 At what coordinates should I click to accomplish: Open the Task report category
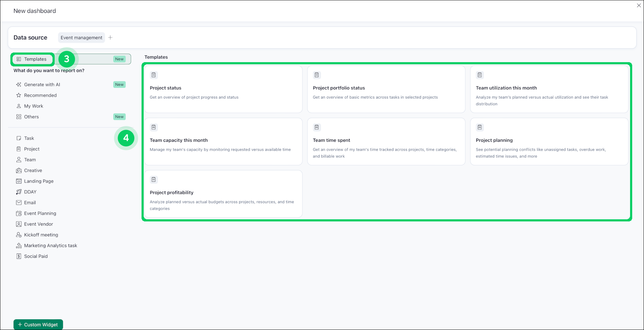tap(29, 138)
